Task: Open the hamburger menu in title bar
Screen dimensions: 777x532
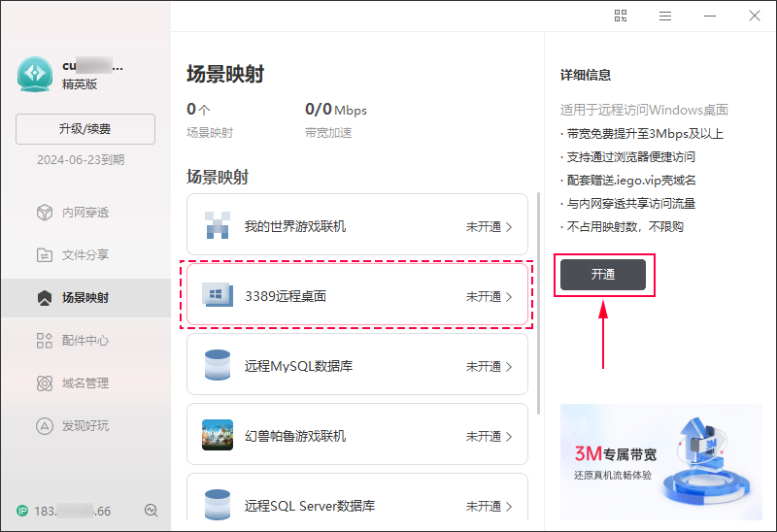Action: [665, 16]
